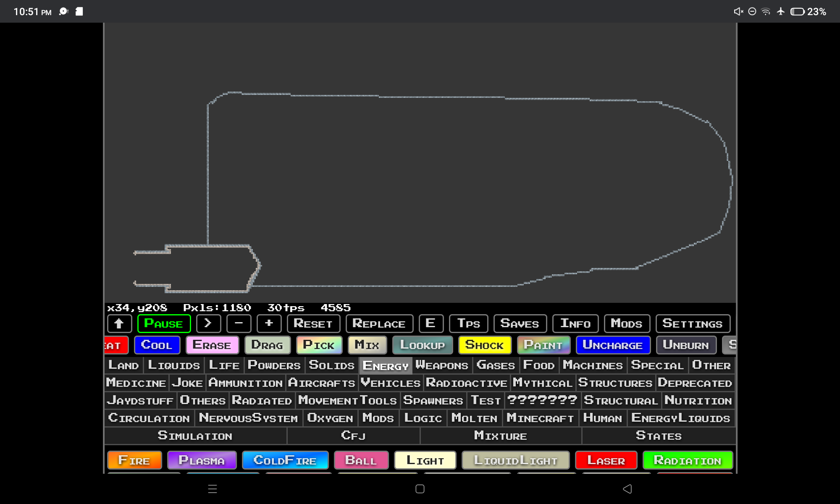This screenshot has height=504, width=840.
Task: Pick the red Laser element swatch
Action: tap(606, 460)
